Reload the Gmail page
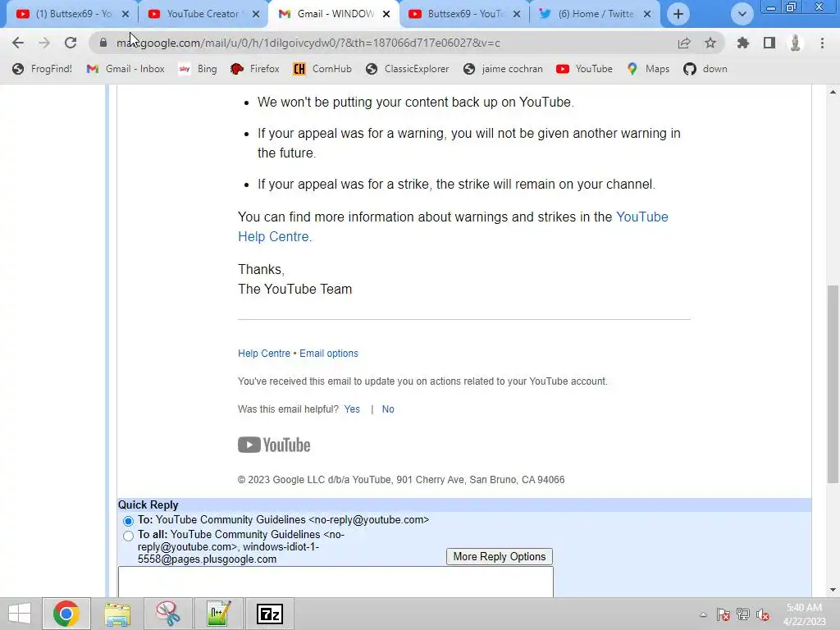840x630 pixels. pyautogui.click(x=71, y=43)
